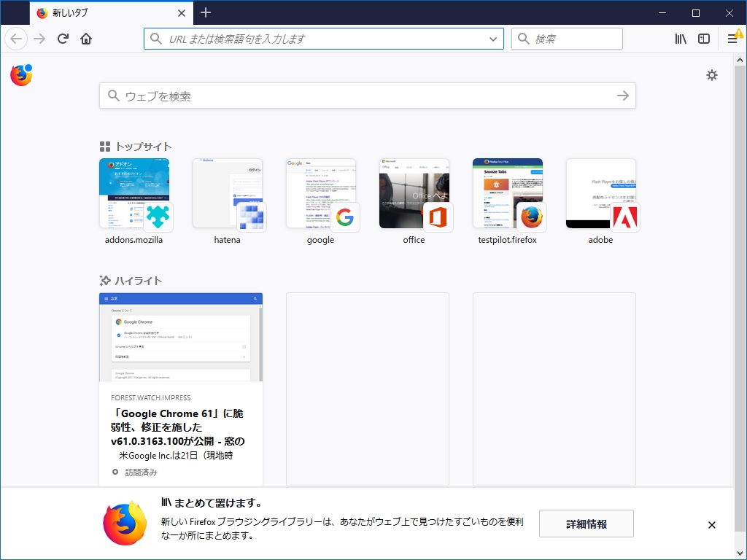Open the new tab page settings gear
This screenshot has height=560, width=747.
pos(712,74)
